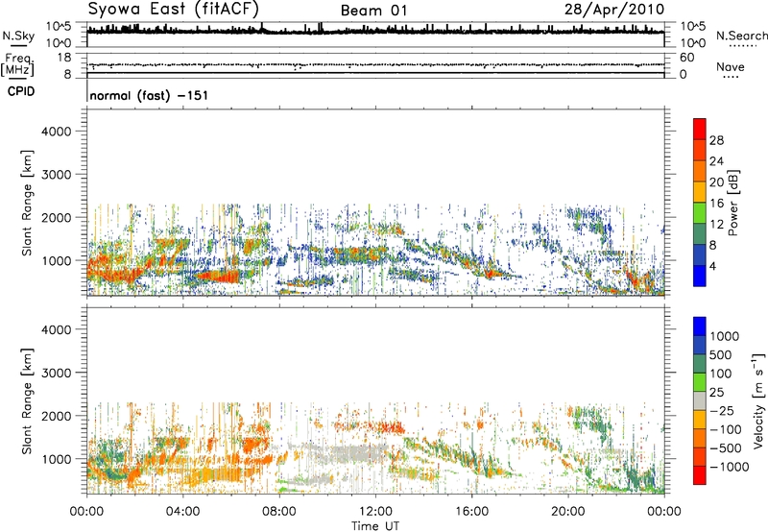Screen dimensions: 768x532
Task: Click the 'Time UT' axis title
Action: coord(375,526)
